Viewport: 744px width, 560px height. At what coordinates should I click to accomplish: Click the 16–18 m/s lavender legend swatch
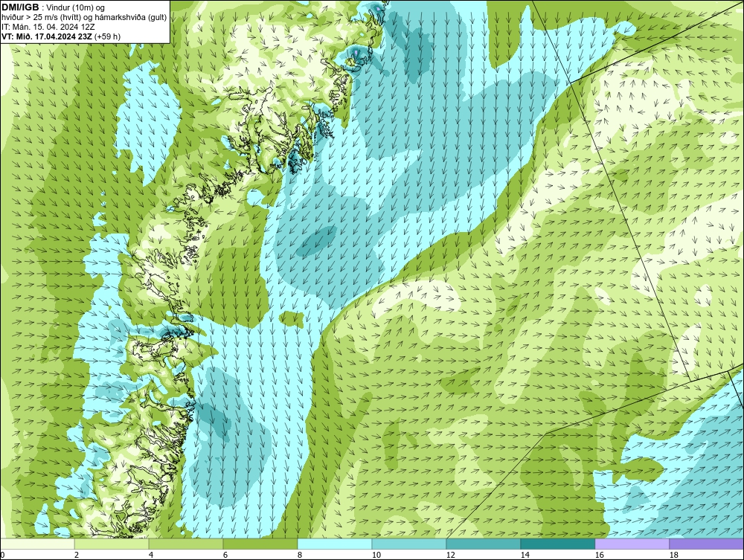[x=632, y=544]
